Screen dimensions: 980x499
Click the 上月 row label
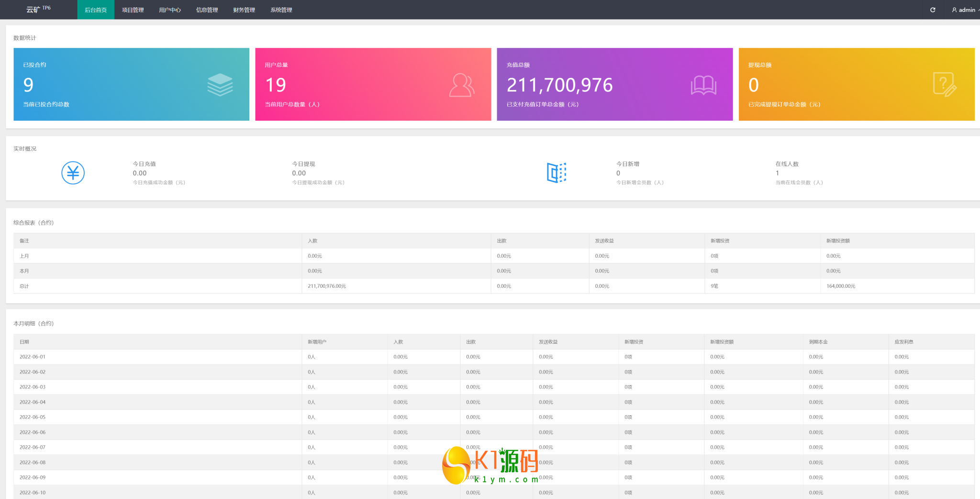tap(24, 256)
